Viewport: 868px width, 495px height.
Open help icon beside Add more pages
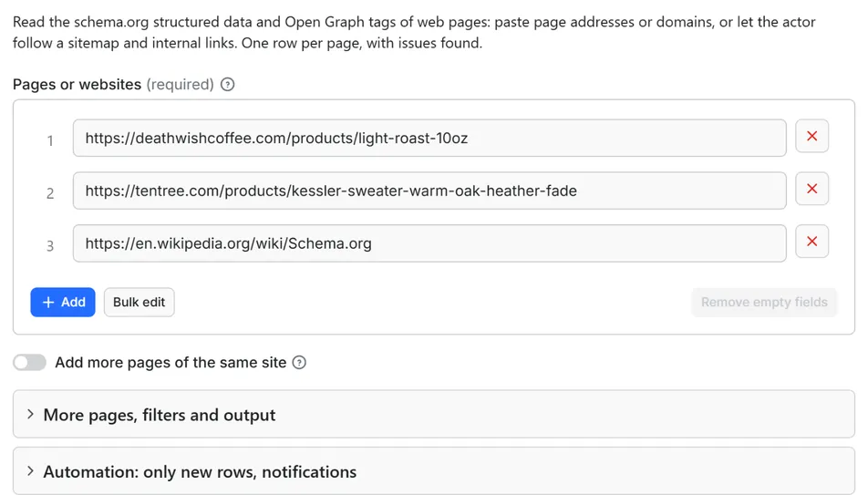tap(299, 363)
